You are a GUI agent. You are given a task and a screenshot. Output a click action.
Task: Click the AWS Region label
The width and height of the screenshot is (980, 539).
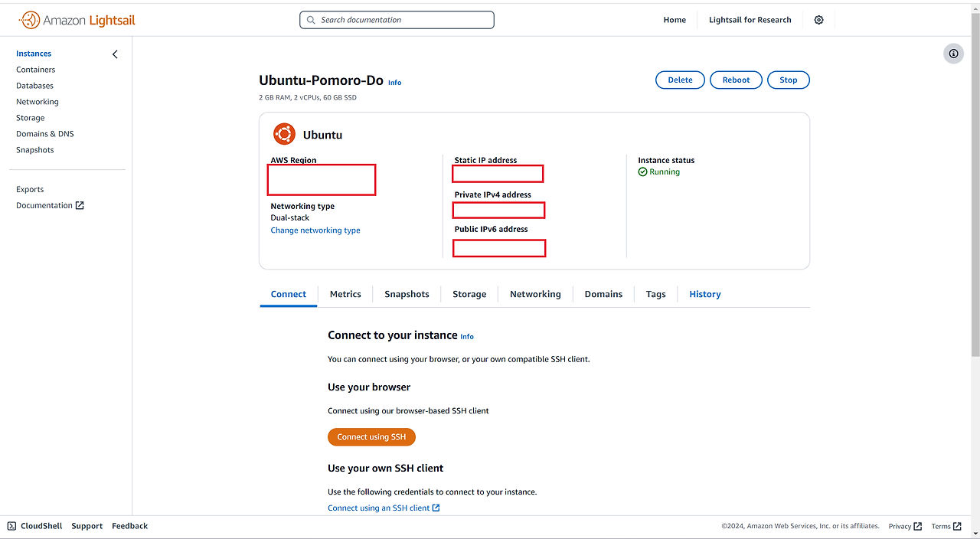point(293,160)
